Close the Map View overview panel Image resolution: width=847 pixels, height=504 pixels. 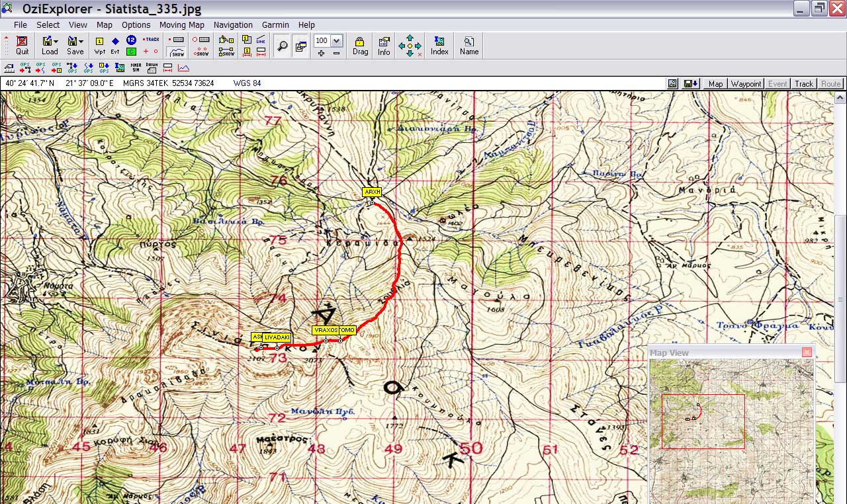[x=807, y=353]
